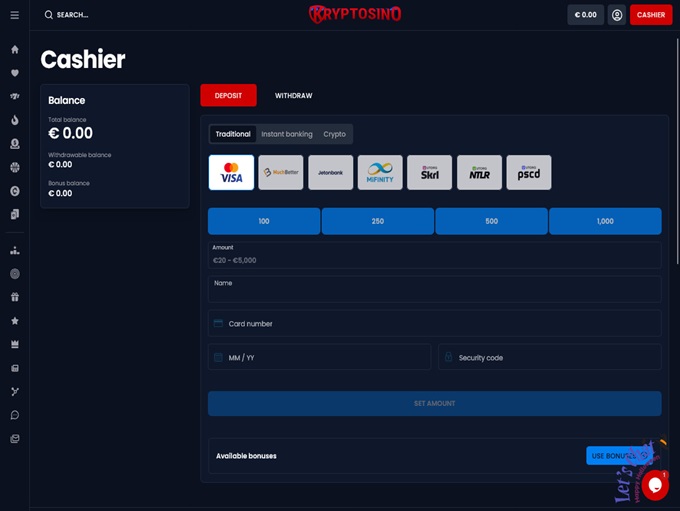Open favorites with the heart icon
The height and width of the screenshot is (511, 680).
point(15,73)
